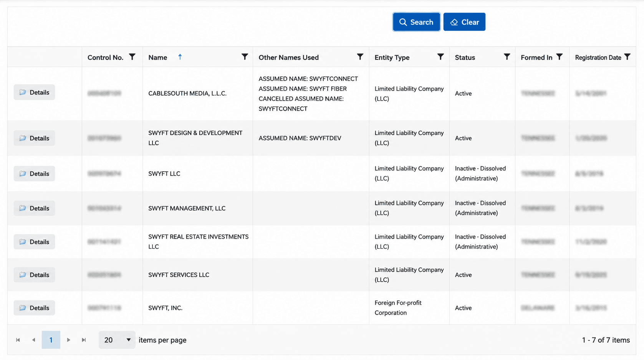Image resolution: width=644 pixels, height=360 pixels.
Task: Click the 1 - 7 of 7 items label
Action: coord(606,340)
